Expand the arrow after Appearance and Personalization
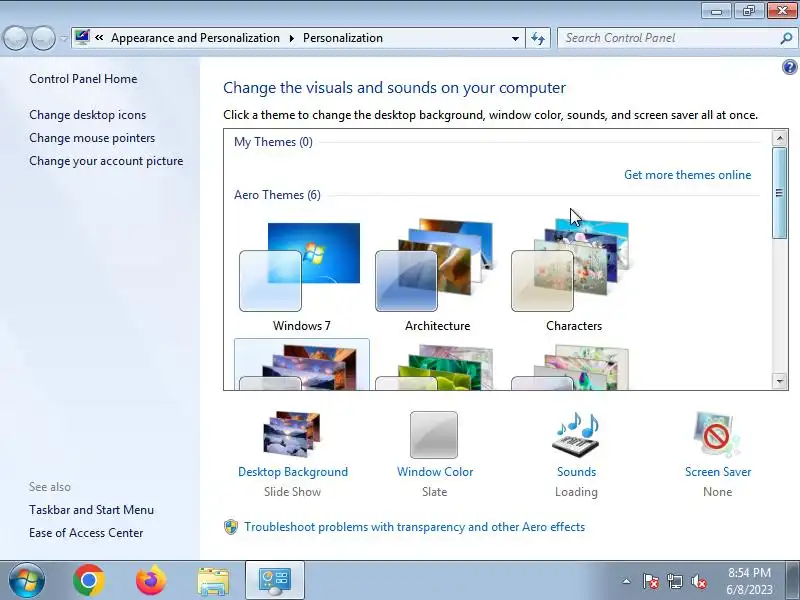 (292, 38)
